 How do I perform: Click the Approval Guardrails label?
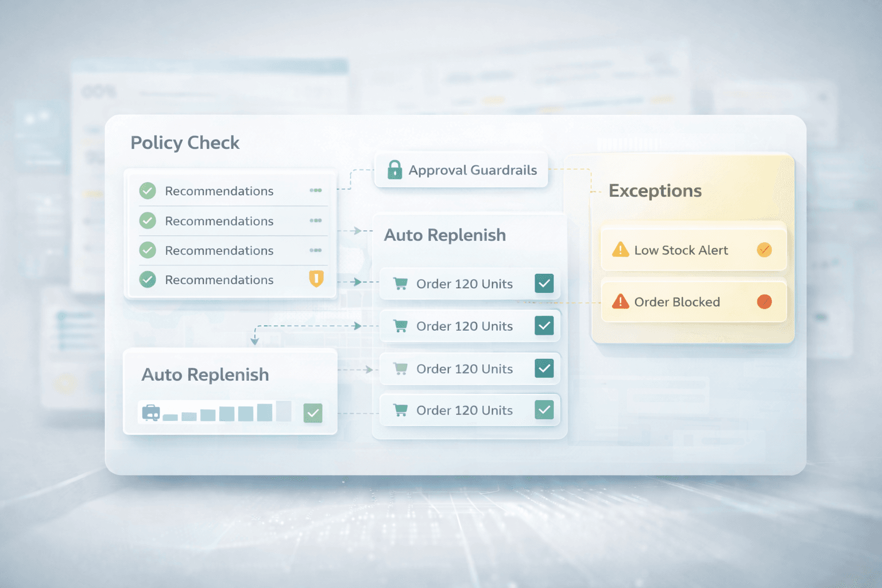[x=473, y=170]
